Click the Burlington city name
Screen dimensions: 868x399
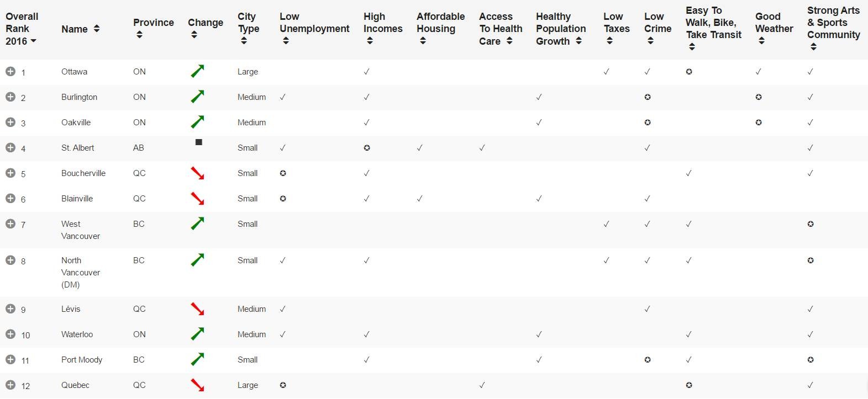pyautogui.click(x=79, y=97)
